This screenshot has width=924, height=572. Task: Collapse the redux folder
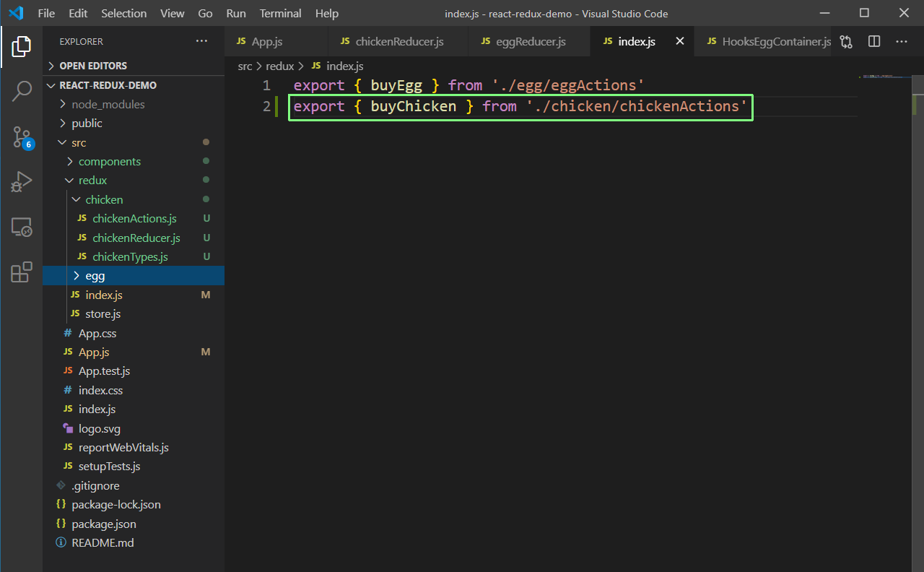pos(134,180)
